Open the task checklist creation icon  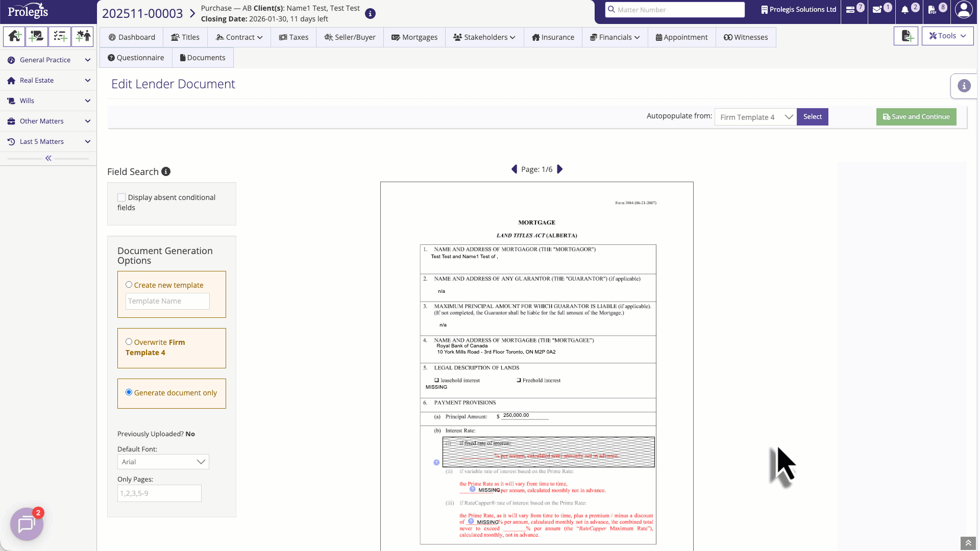[x=60, y=37]
